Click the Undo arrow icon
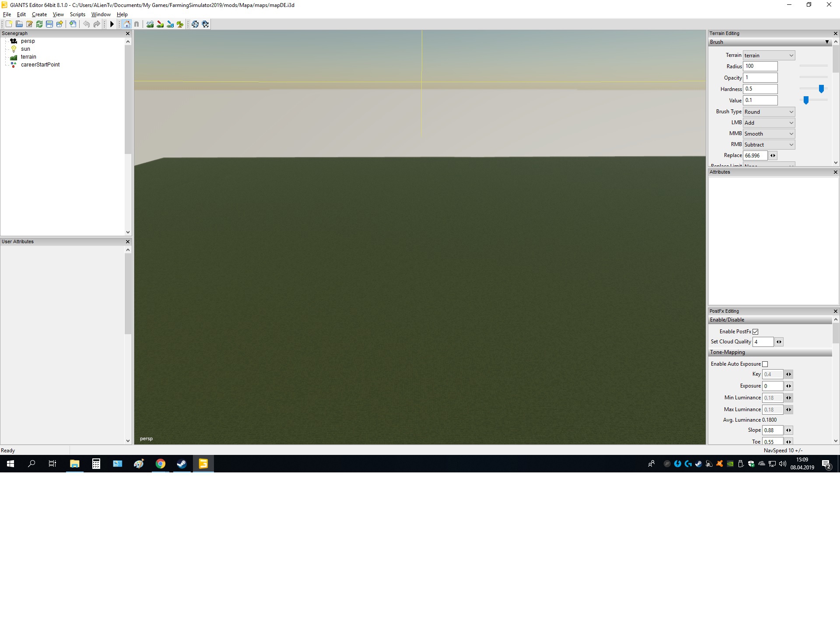The image size is (840, 622). [87, 24]
